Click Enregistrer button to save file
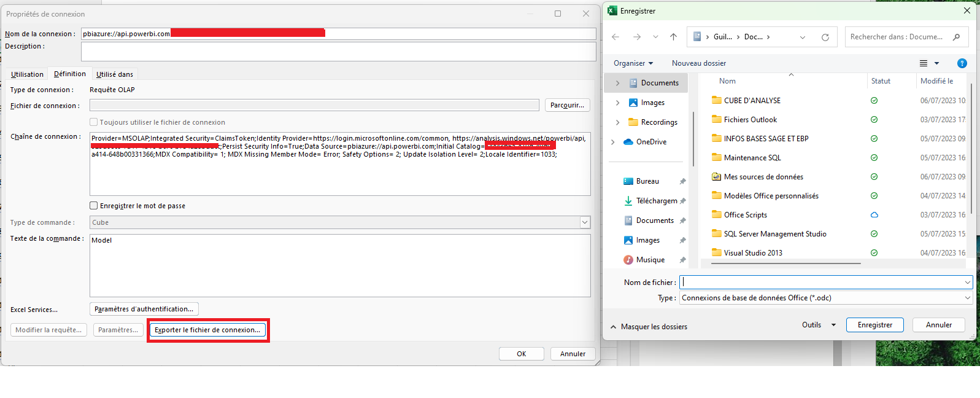The image size is (980, 398). coord(875,325)
